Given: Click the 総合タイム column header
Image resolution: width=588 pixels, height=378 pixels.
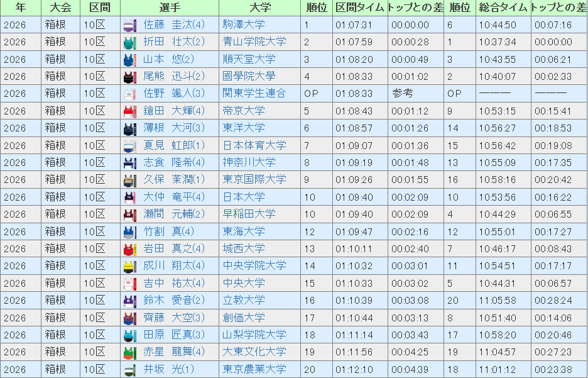Looking at the screenshot, I should coord(503,8).
